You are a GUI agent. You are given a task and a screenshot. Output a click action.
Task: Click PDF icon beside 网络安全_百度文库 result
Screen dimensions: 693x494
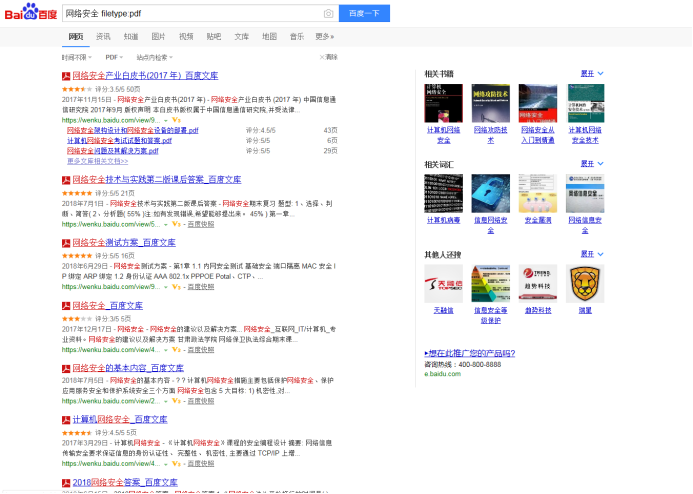(66, 306)
